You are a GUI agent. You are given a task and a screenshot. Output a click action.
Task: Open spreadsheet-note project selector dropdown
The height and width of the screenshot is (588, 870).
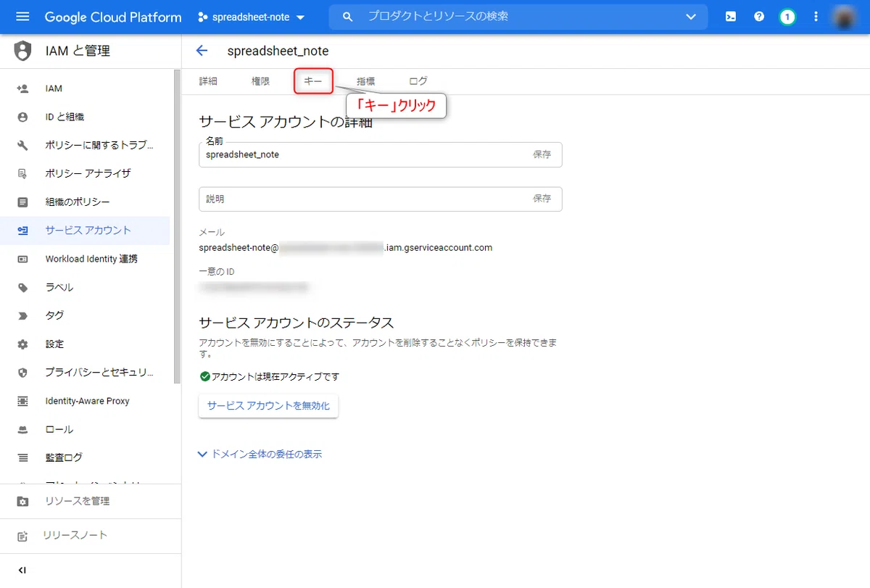click(x=252, y=17)
